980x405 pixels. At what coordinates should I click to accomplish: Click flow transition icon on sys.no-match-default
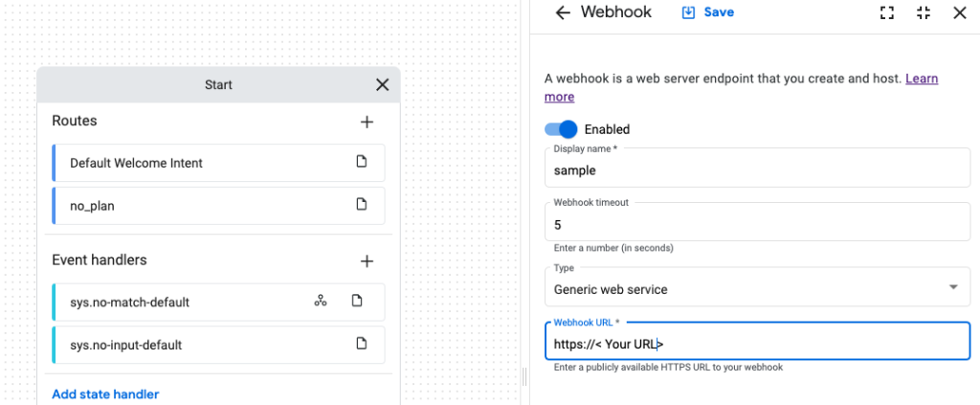pos(321,302)
